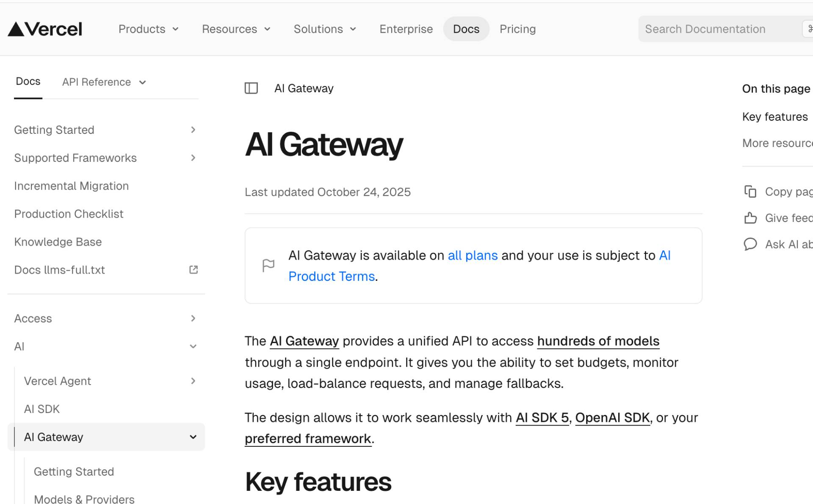
Task: Go to the Enterprise page
Action: click(406, 29)
